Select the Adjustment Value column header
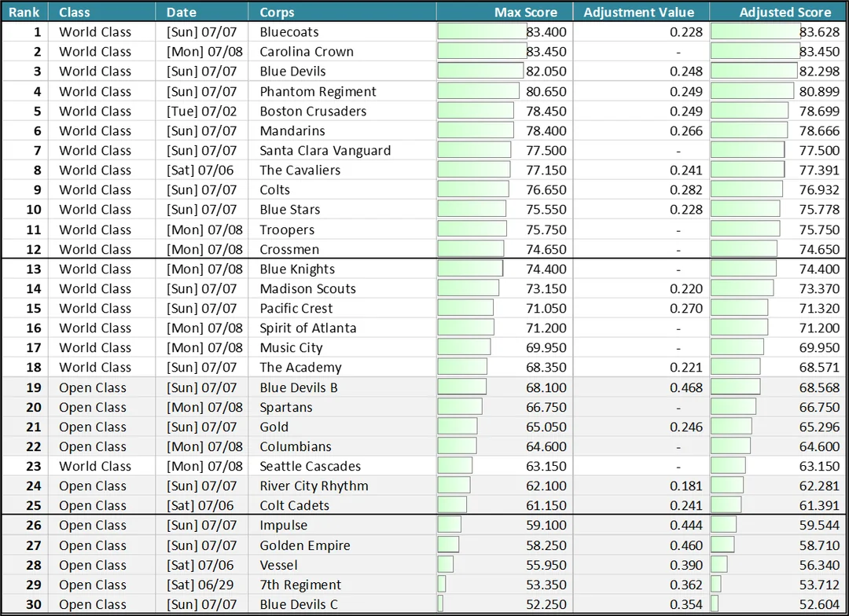 641,12
